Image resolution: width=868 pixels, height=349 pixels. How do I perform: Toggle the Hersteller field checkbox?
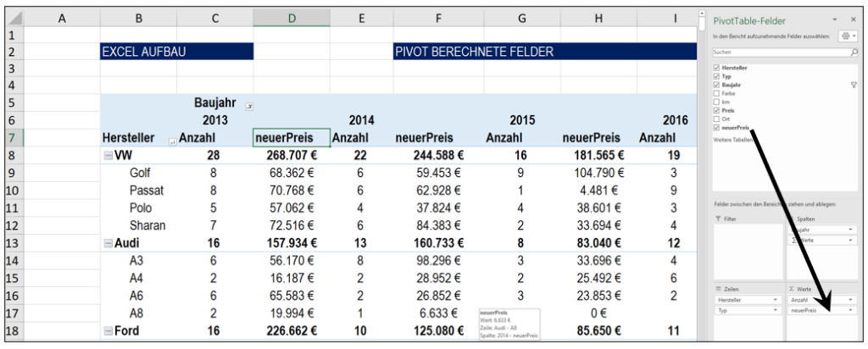click(x=717, y=68)
